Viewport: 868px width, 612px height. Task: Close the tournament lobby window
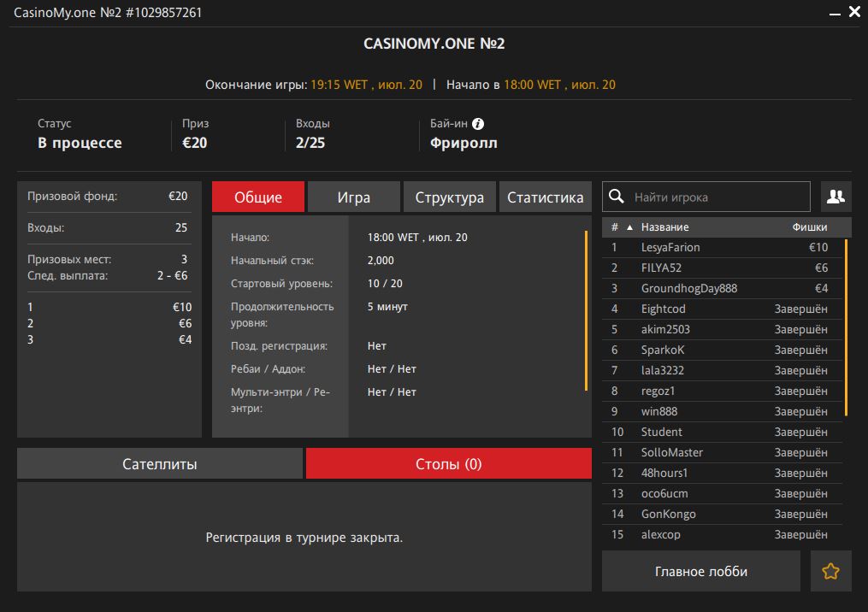point(854,13)
